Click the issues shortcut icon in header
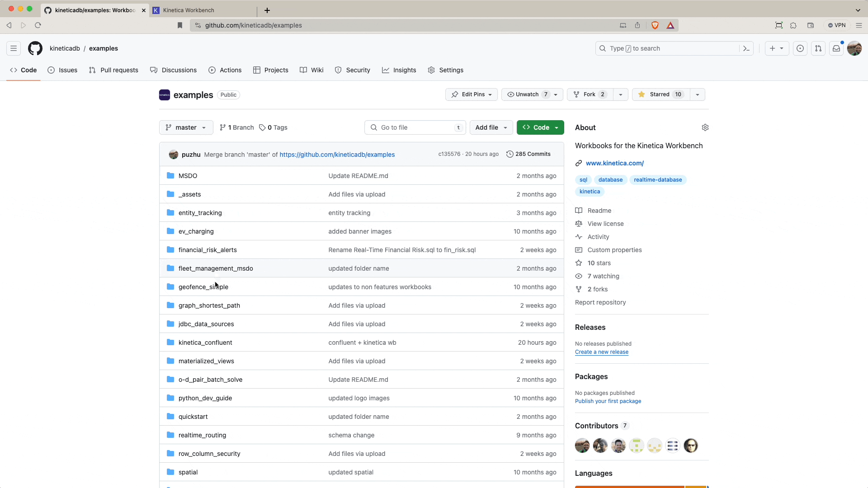 pos(800,48)
